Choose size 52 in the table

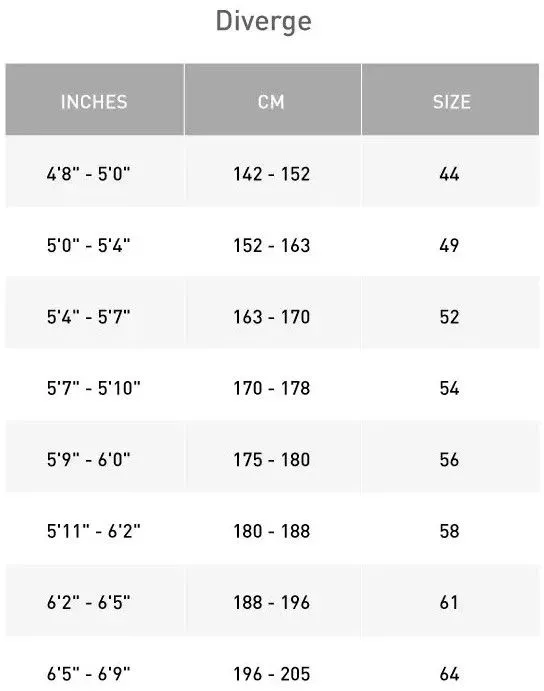[449, 316]
